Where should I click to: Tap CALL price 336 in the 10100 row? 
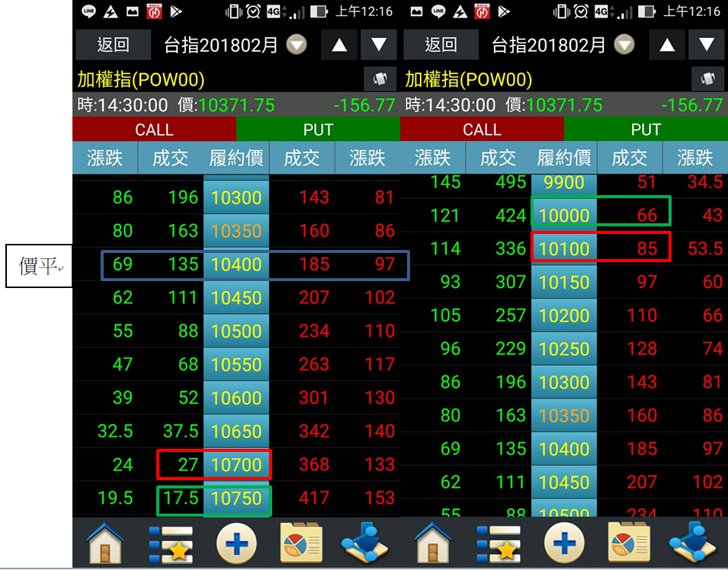coord(511,248)
